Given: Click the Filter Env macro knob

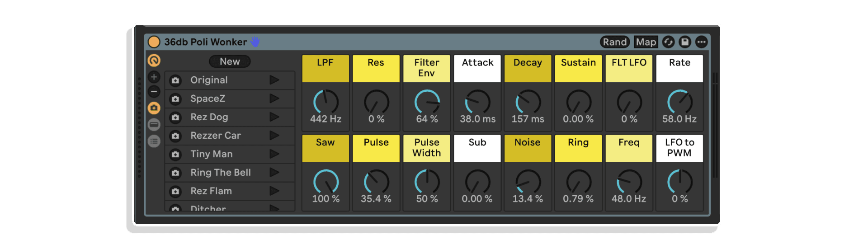Looking at the screenshot, I should 427,102.
